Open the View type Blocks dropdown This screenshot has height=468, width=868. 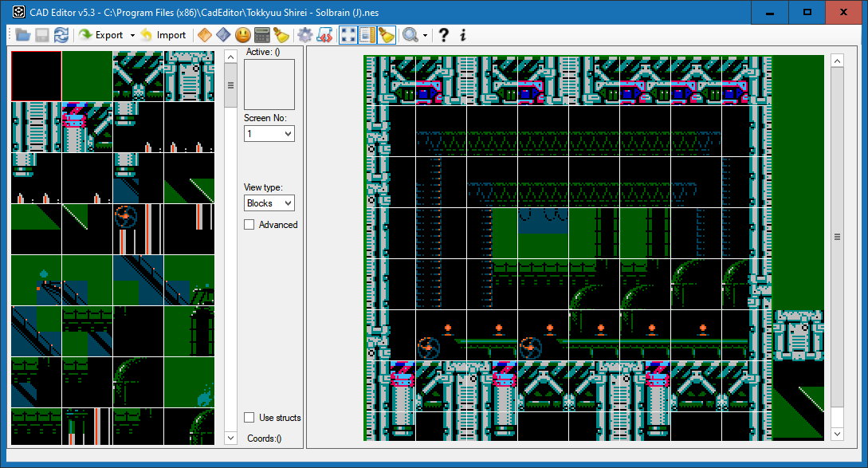point(269,203)
